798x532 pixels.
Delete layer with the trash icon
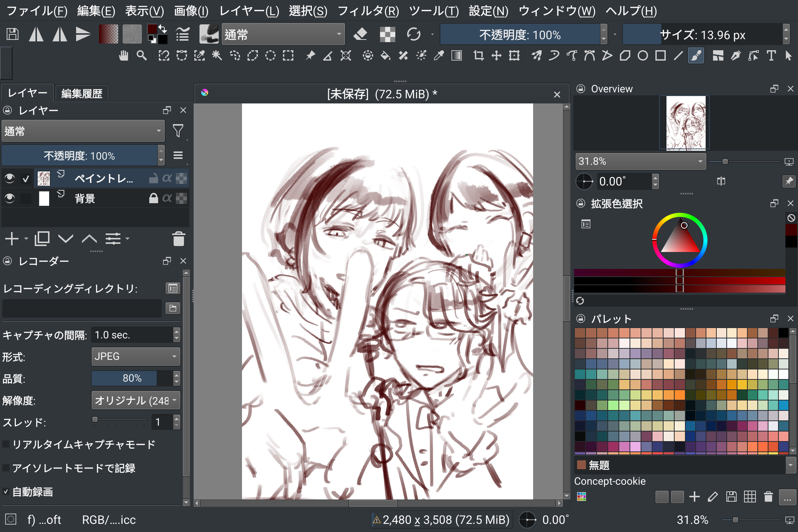[x=178, y=239]
